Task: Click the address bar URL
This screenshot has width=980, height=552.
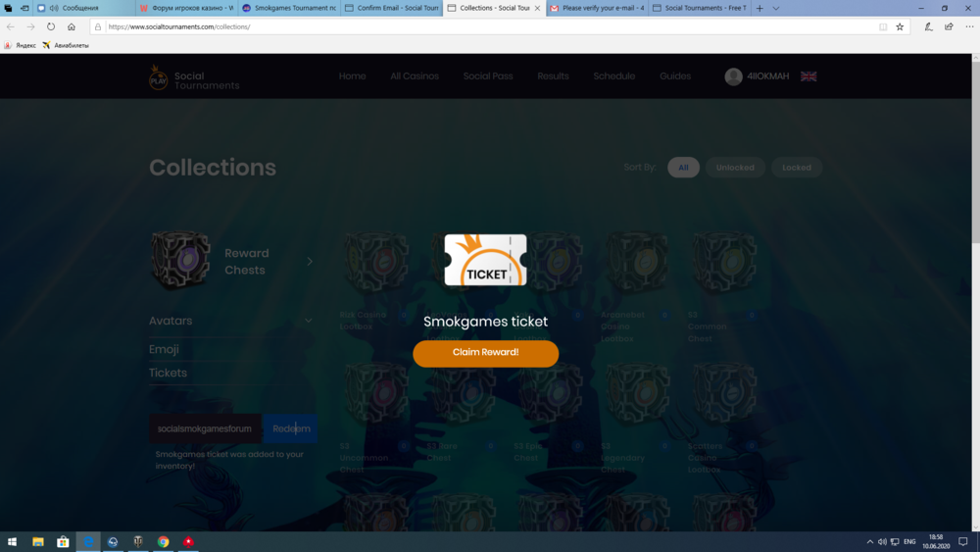Action: (x=179, y=26)
